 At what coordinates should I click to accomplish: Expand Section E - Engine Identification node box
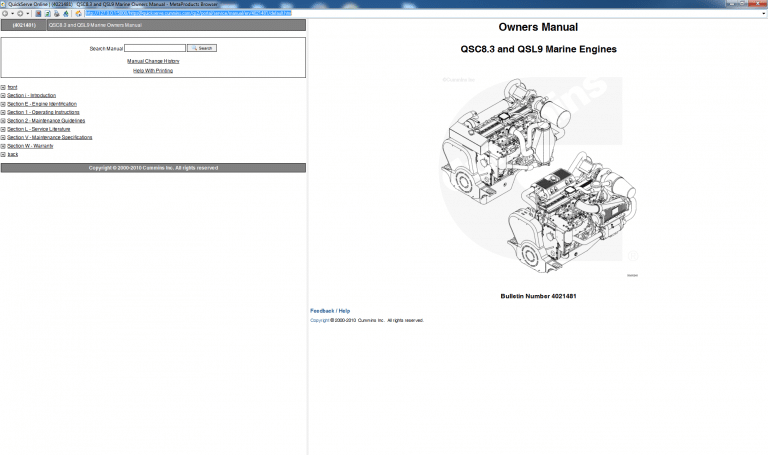3,104
